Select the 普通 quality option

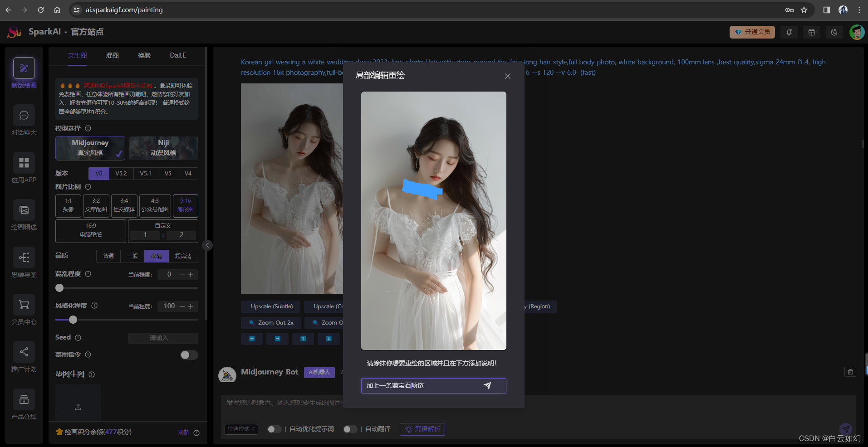pos(108,256)
